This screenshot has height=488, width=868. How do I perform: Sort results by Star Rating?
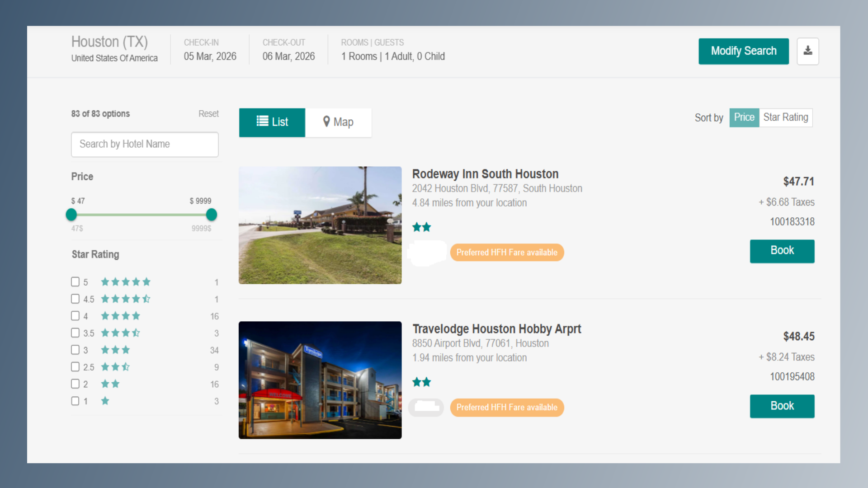(x=785, y=117)
